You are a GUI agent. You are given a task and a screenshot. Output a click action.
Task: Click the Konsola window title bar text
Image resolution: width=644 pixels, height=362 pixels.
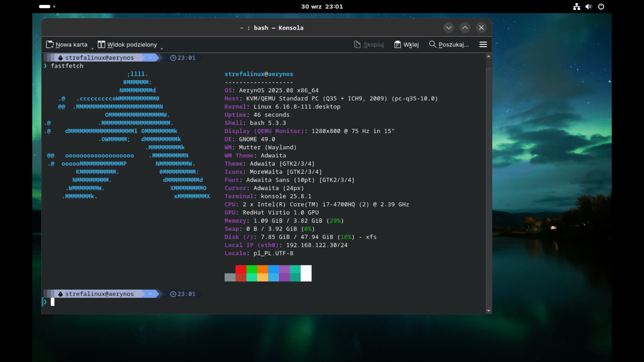[272, 28]
